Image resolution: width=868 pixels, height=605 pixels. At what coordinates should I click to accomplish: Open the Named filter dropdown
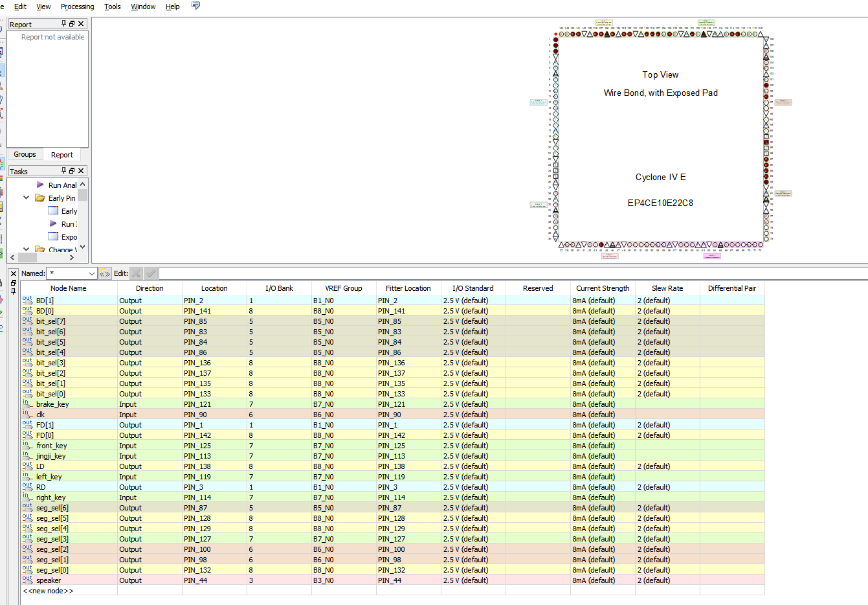pos(91,273)
